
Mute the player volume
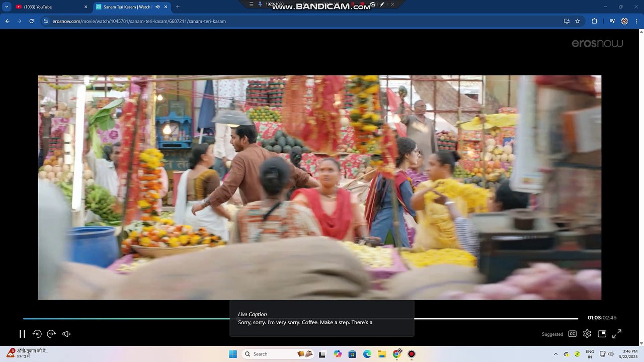point(66,334)
